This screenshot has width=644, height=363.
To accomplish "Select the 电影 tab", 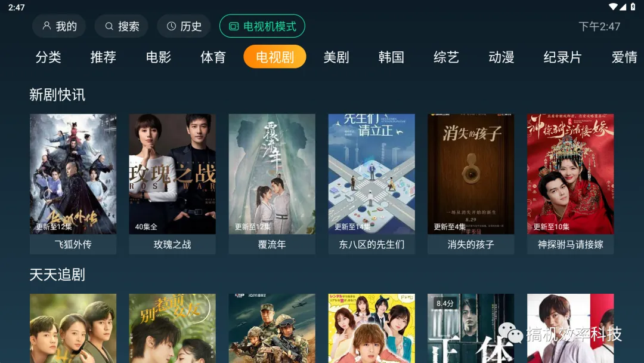I will pyautogui.click(x=159, y=57).
